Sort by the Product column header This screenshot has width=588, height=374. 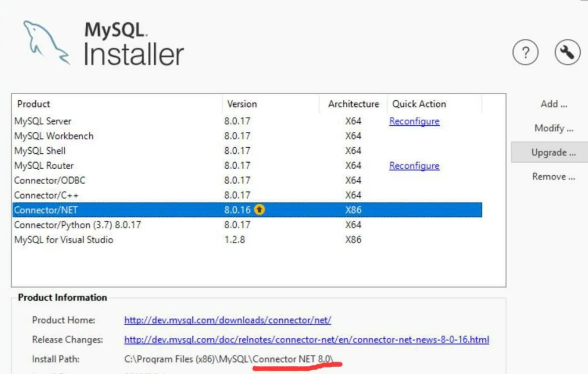point(118,104)
